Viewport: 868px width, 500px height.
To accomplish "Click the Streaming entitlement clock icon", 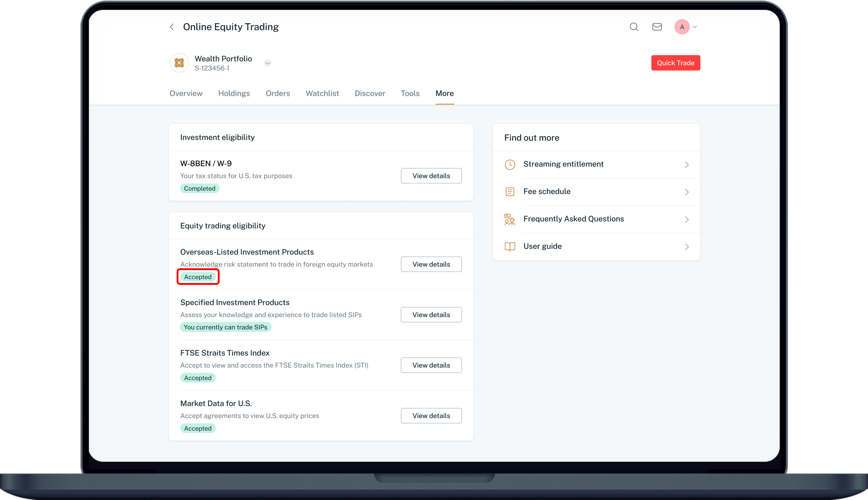I will (x=510, y=164).
